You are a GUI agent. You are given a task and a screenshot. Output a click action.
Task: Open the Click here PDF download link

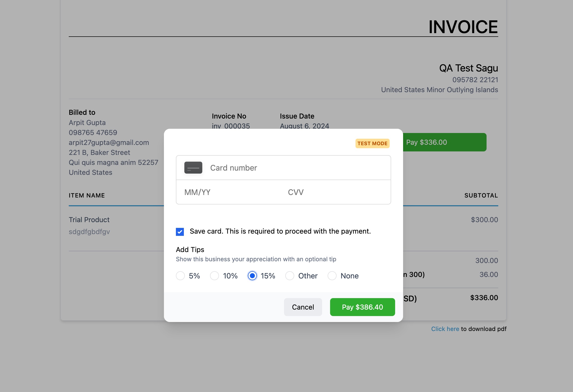click(x=445, y=329)
